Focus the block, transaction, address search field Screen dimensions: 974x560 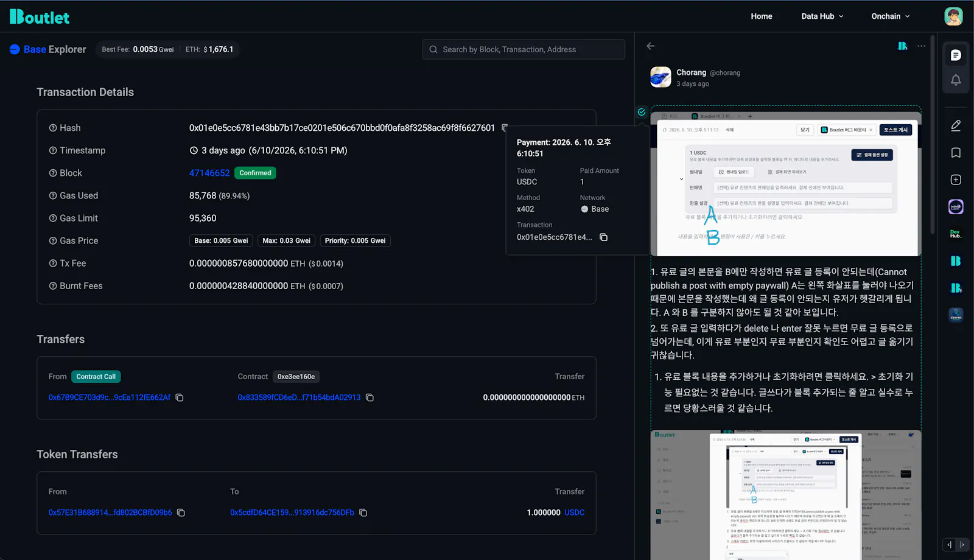click(x=524, y=49)
